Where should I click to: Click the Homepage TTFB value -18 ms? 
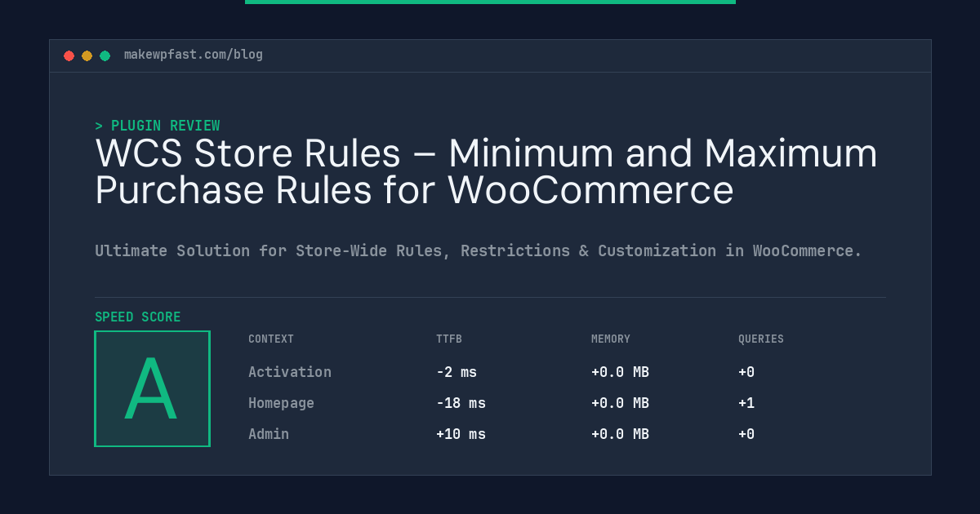pos(461,403)
